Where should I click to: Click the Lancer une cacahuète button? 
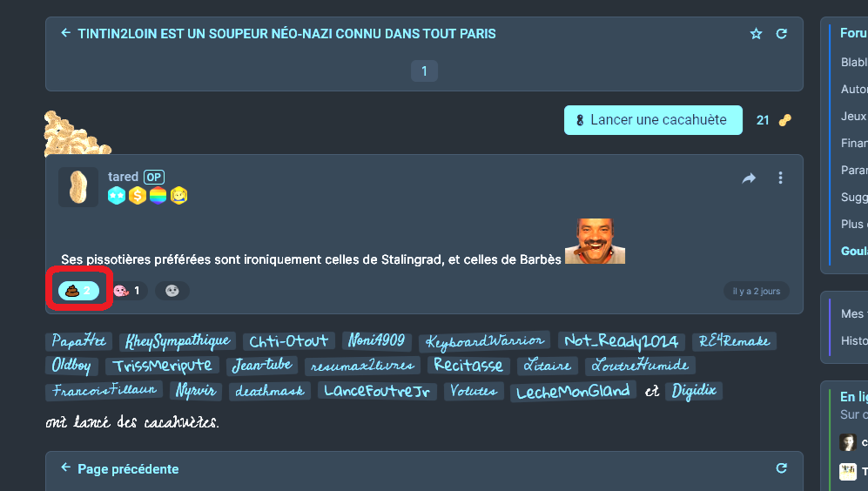(653, 120)
